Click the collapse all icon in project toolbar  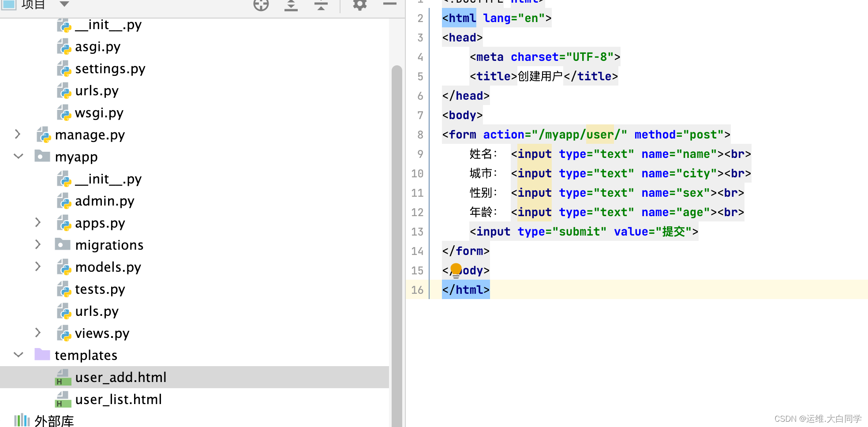(x=321, y=5)
